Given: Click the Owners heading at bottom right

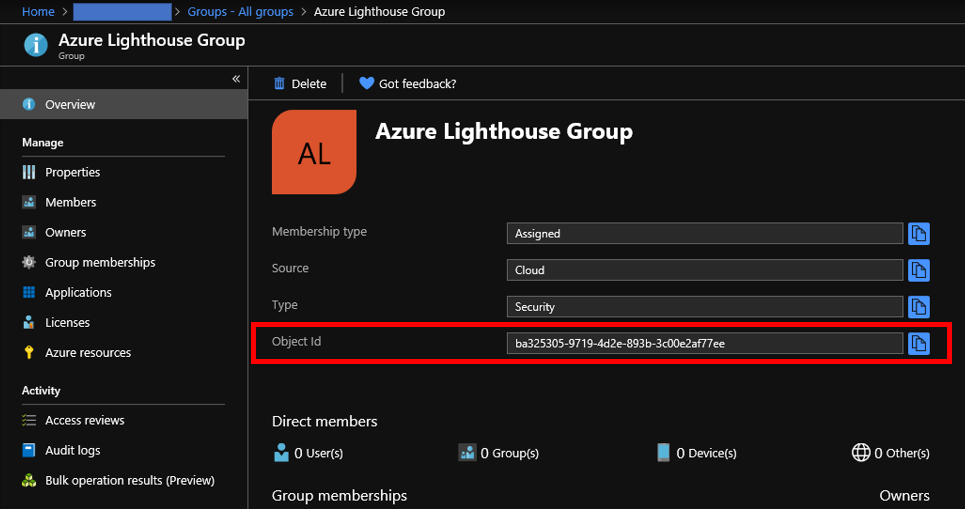Looking at the screenshot, I should click(905, 495).
